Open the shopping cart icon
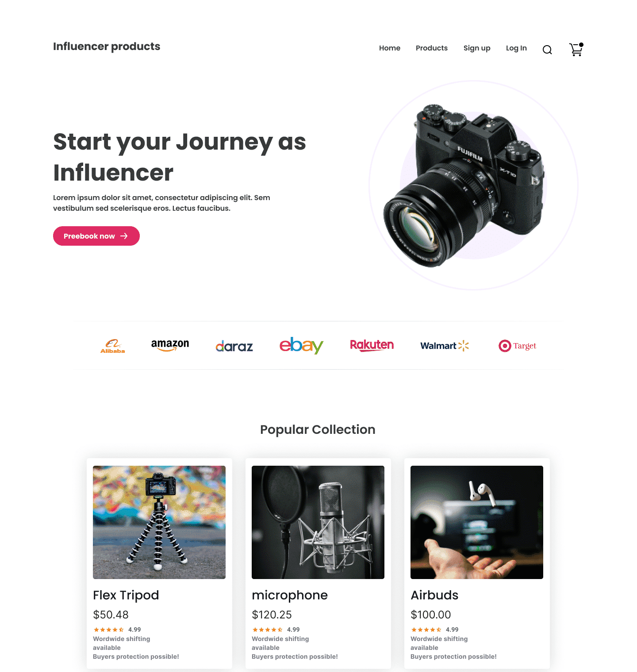 pos(576,49)
